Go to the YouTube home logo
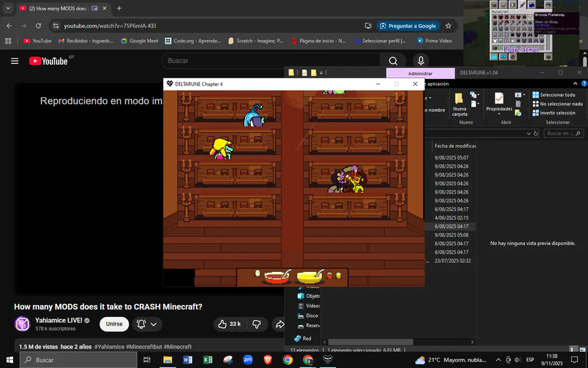588x368 pixels. (48, 61)
